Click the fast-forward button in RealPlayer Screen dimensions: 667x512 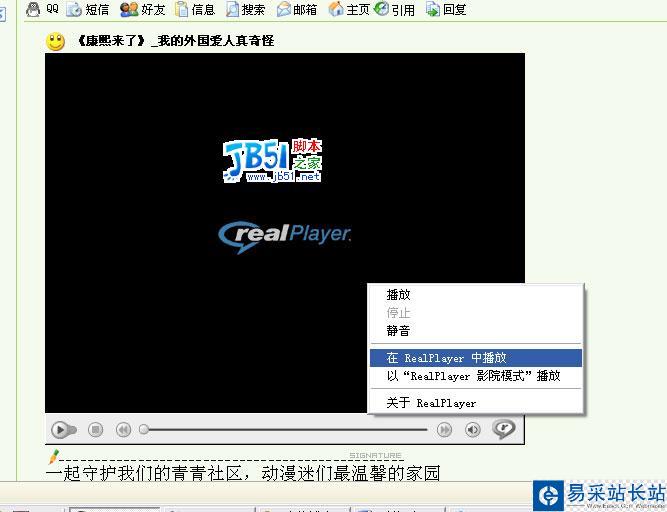pos(445,430)
